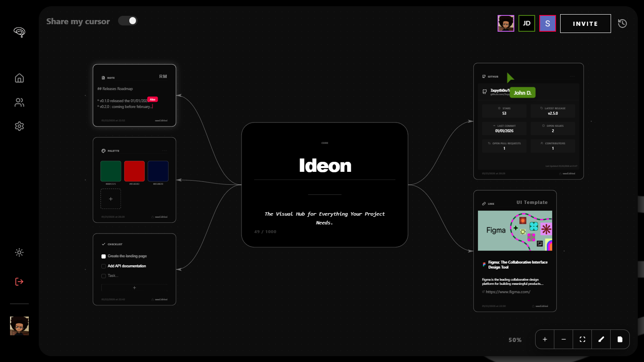Click the link icon on the UI Template card
The width and height of the screenshot is (644, 362).
(x=483, y=203)
